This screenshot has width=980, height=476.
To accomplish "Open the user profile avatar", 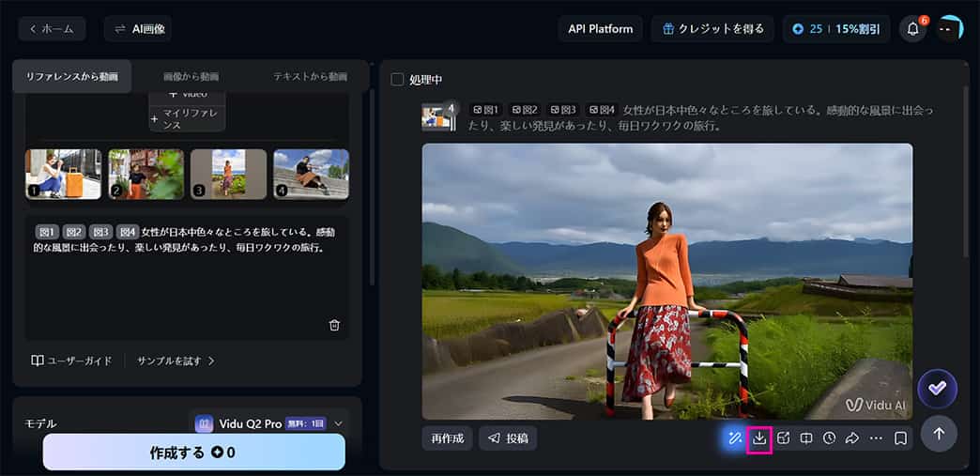I will [x=951, y=29].
